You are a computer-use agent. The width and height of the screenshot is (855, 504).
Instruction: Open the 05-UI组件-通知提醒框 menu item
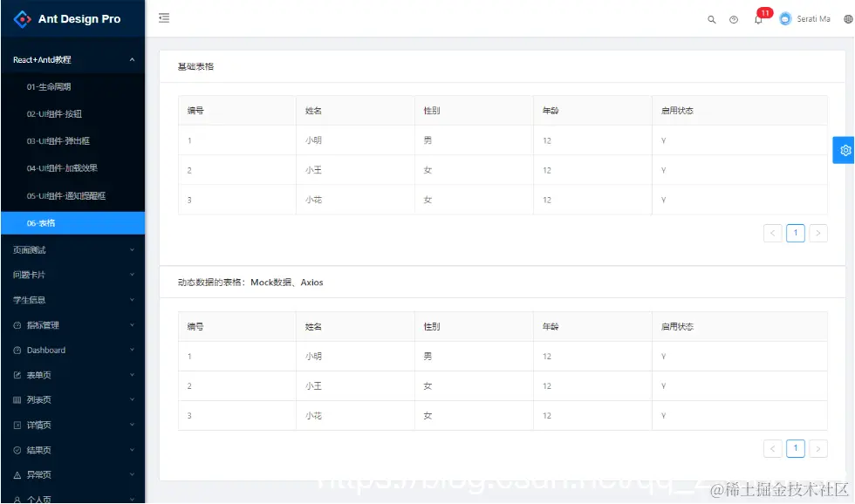coord(73,195)
